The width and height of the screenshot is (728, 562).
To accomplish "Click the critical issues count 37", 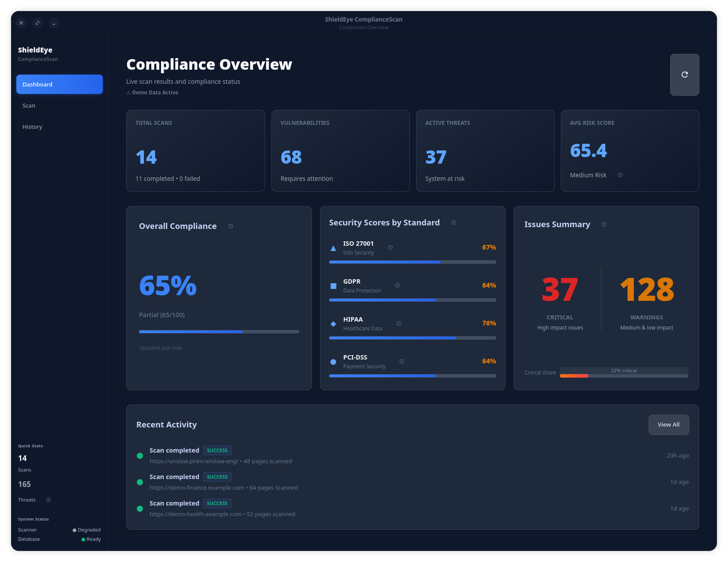I will pyautogui.click(x=560, y=290).
